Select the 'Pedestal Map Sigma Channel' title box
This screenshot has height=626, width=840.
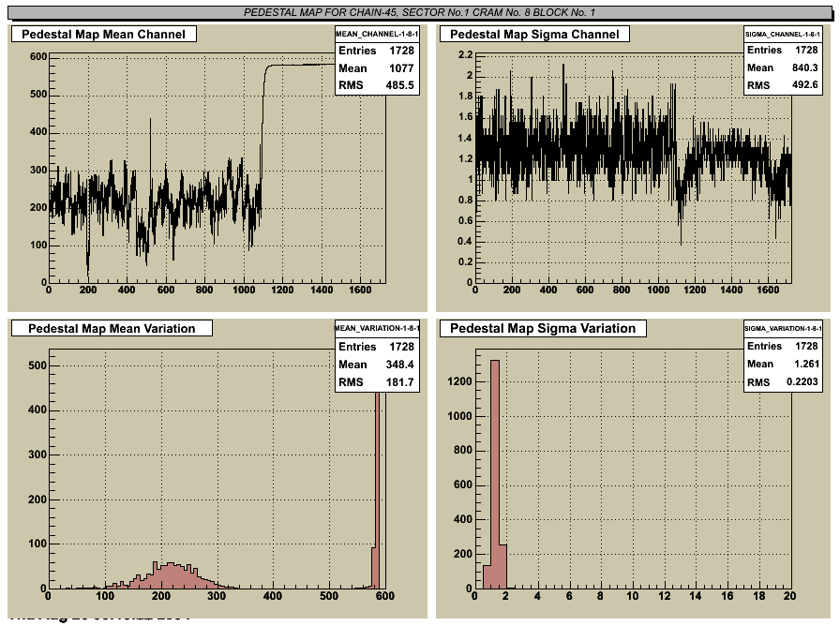[x=534, y=35]
